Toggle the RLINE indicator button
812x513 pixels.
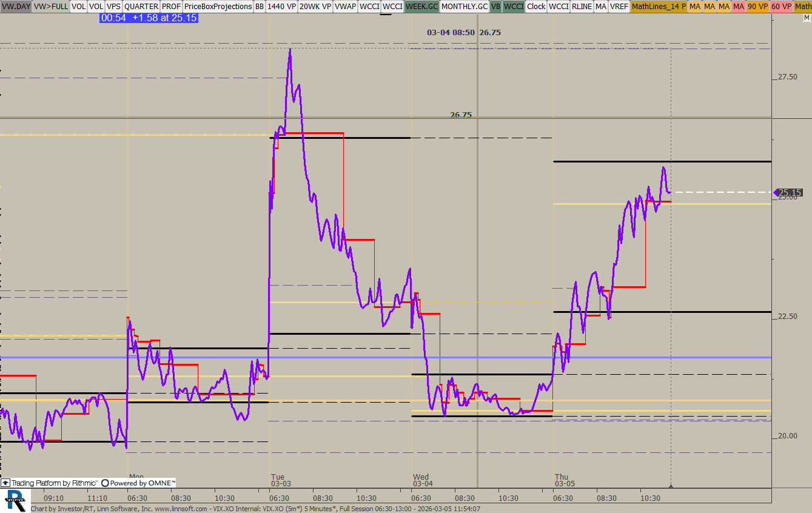[x=582, y=7]
